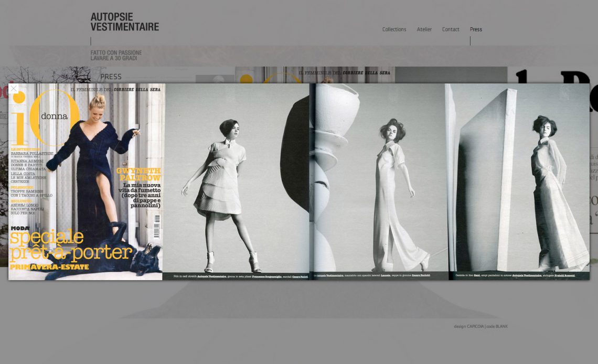Go to the Contact page
598x364 pixels.
pos(451,29)
